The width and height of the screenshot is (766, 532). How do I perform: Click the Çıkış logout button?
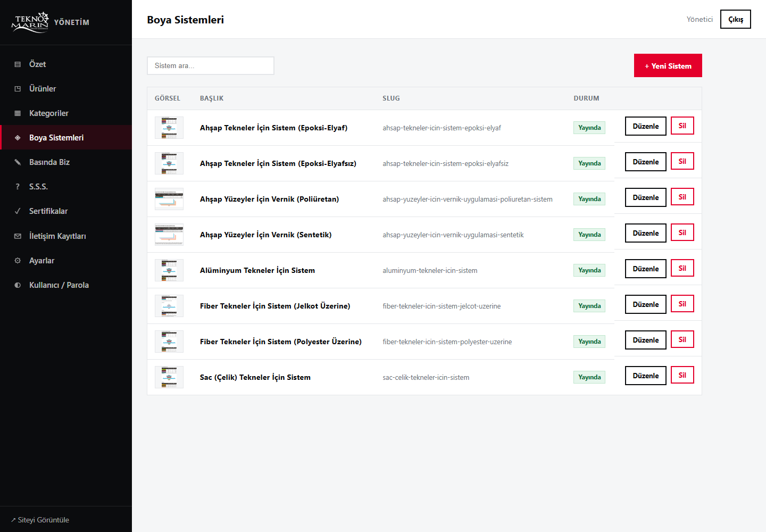(736, 19)
